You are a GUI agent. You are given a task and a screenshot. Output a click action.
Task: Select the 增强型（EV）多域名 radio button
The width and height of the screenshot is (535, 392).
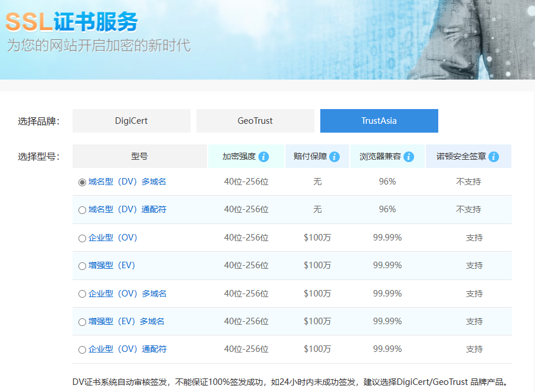(81, 321)
